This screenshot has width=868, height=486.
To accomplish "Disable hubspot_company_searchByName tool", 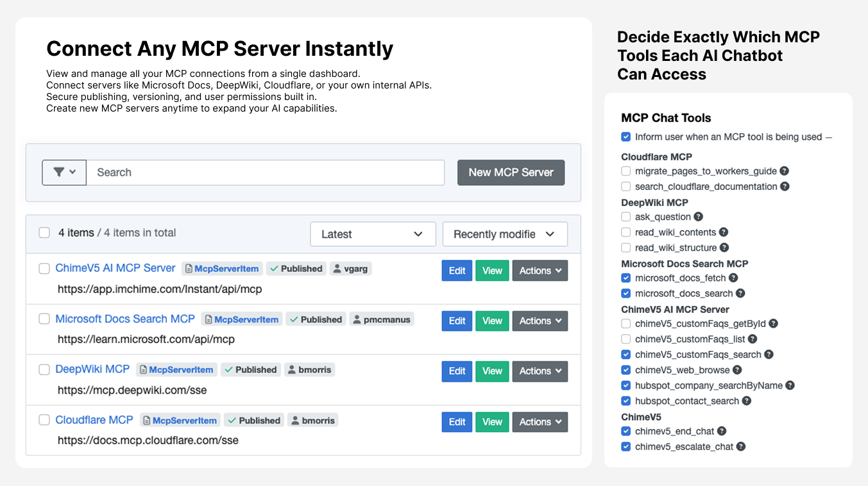I will point(626,385).
